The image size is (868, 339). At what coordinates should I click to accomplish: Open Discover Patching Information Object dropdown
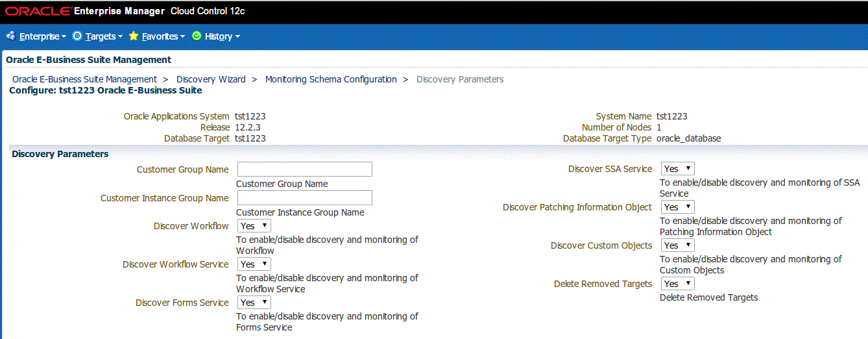(677, 207)
